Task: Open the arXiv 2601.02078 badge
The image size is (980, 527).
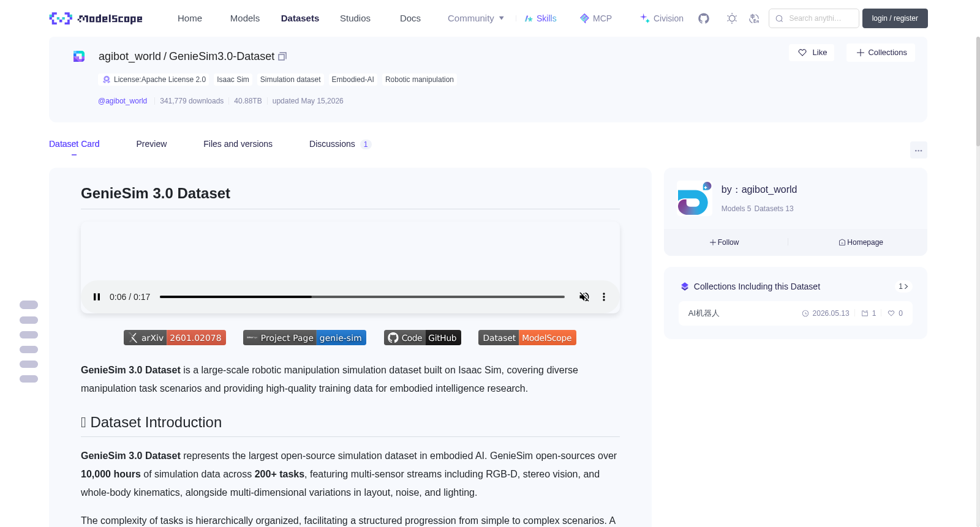Action: (x=175, y=338)
